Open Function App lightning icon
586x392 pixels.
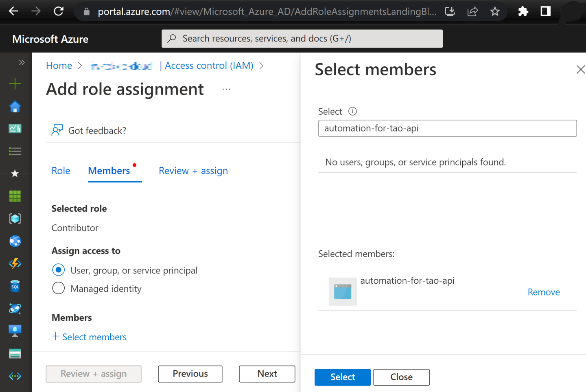tap(15, 263)
